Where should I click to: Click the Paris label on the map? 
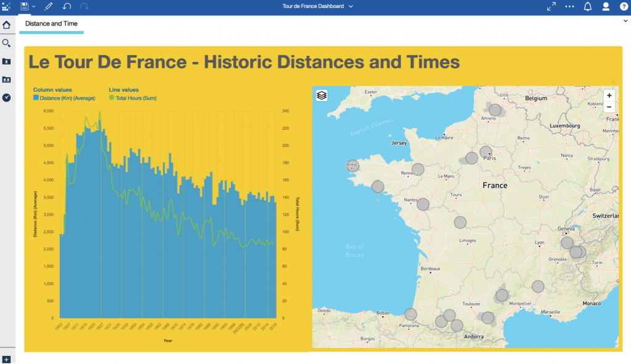pos(489,158)
